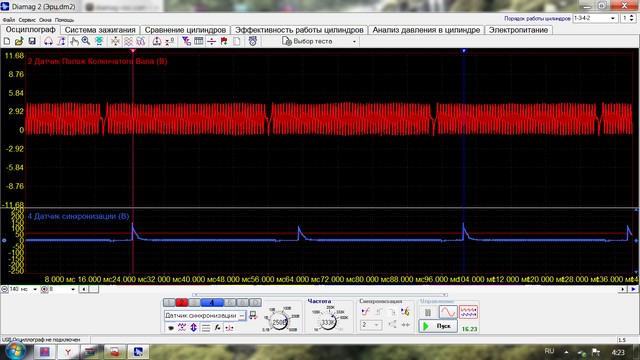Toggle blue channel 4 button
Screen dimensions: 640x360
[212, 302]
